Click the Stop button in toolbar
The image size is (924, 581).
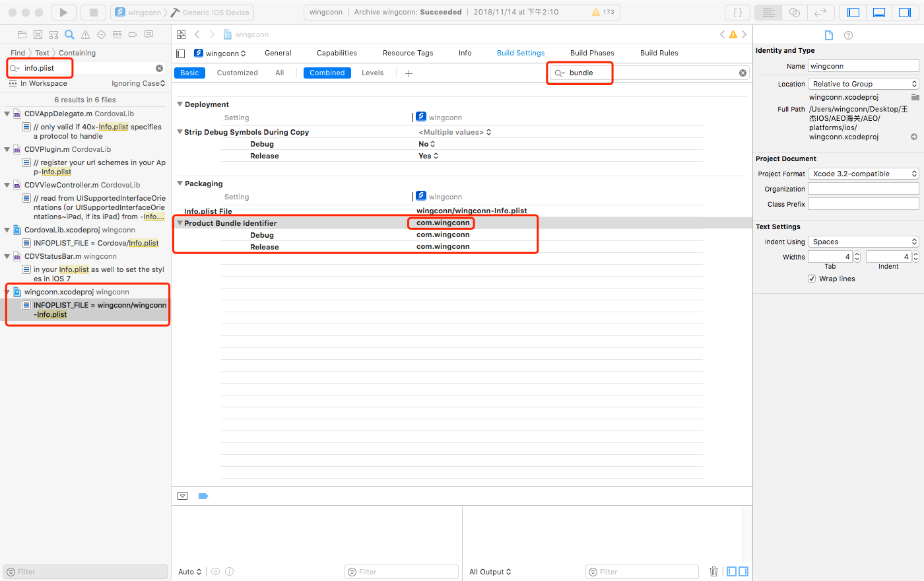coord(93,12)
